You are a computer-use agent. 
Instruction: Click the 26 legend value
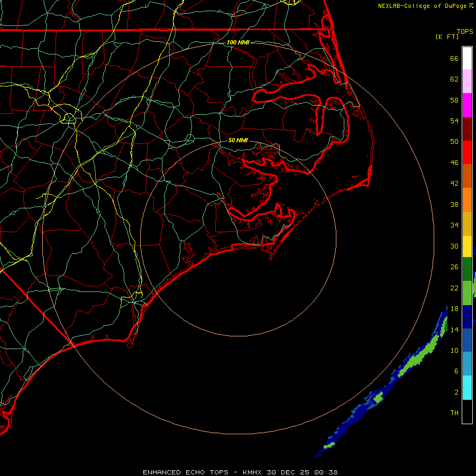pyautogui.click(x=454, y=267)
